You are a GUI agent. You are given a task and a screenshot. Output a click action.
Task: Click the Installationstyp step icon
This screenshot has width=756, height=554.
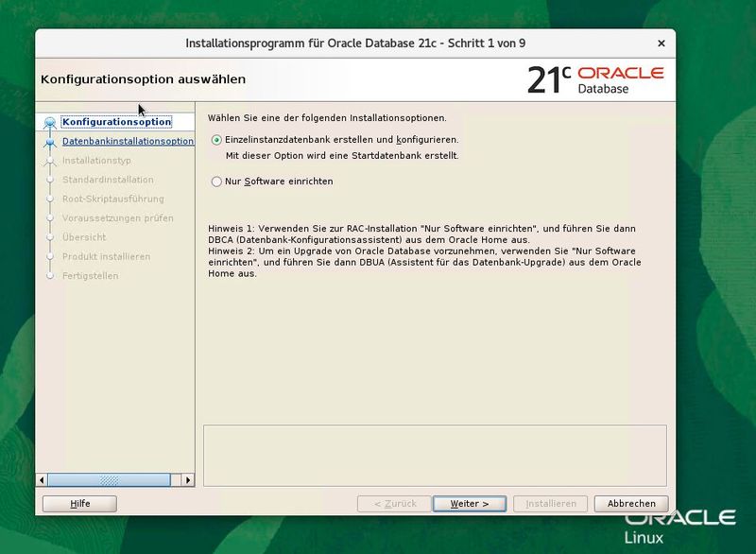point(51,161)
